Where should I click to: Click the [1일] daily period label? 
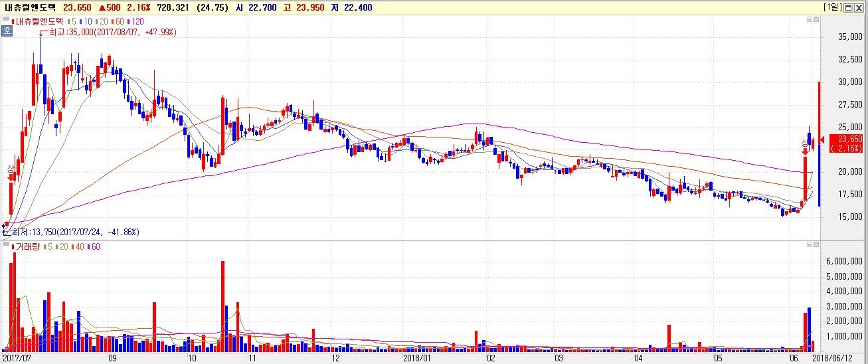click(x=832, y=7)
